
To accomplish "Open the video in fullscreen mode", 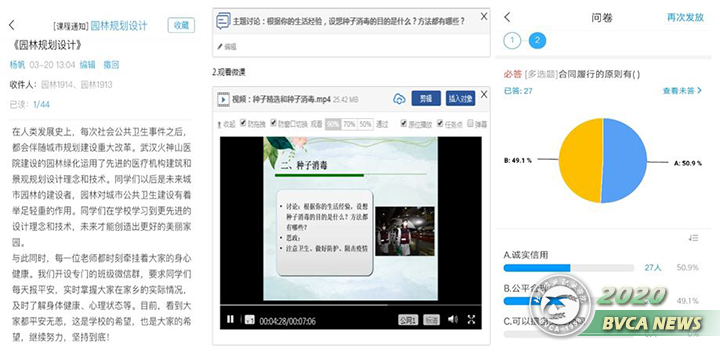I will [471, 320].
